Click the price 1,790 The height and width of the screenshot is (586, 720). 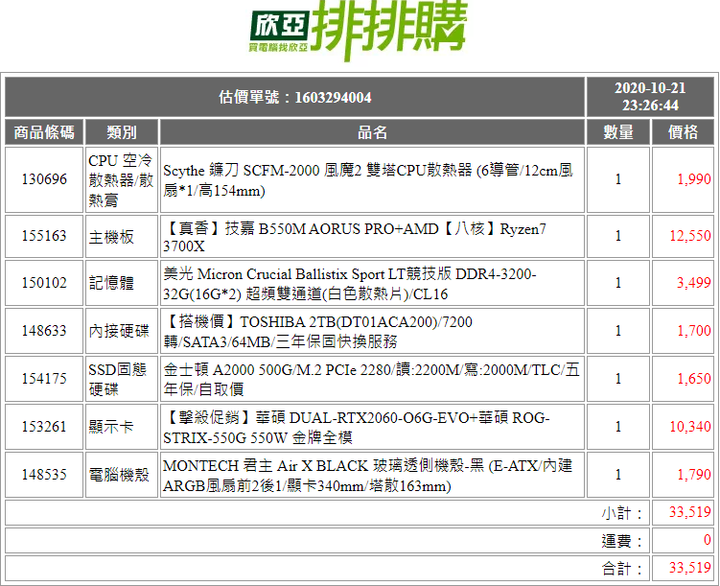point(694,474)
